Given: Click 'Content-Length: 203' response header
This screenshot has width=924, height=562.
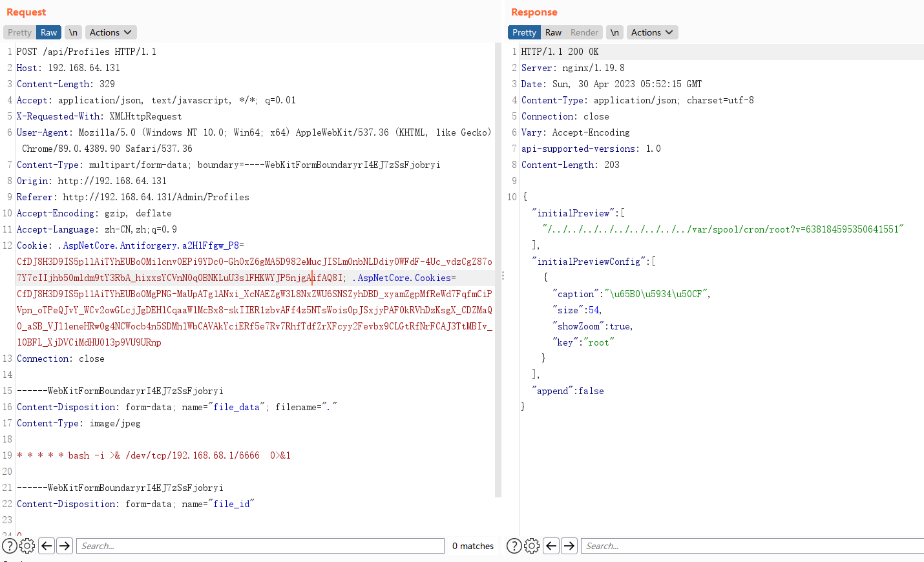Looking at the screenshot, I should click(571, 165).
